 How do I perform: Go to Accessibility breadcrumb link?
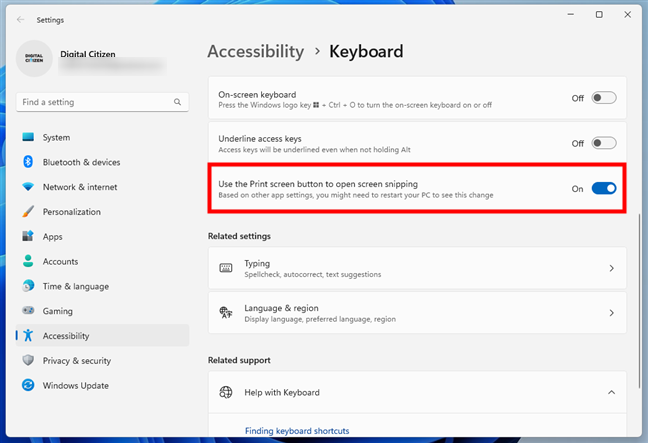[255, 51]
